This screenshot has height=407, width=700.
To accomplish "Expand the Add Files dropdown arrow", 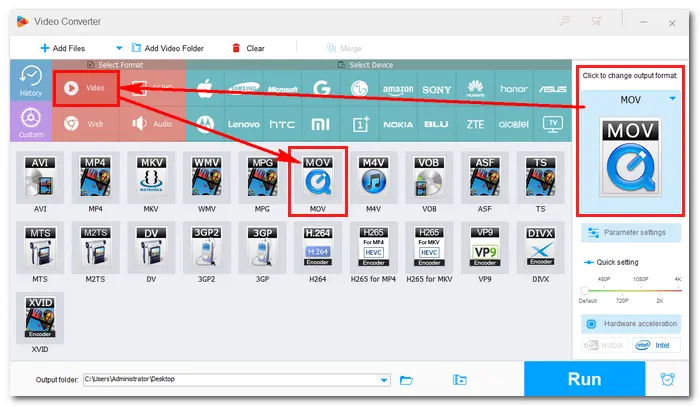I will (119, 48).
